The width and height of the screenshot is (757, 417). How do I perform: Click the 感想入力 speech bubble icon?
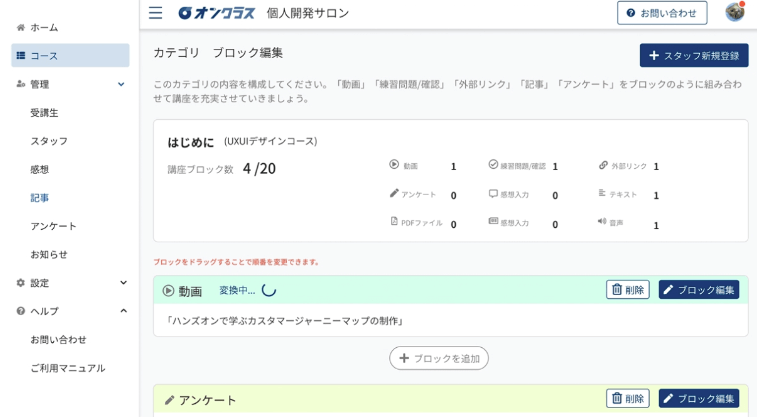[x=493, y=194]
